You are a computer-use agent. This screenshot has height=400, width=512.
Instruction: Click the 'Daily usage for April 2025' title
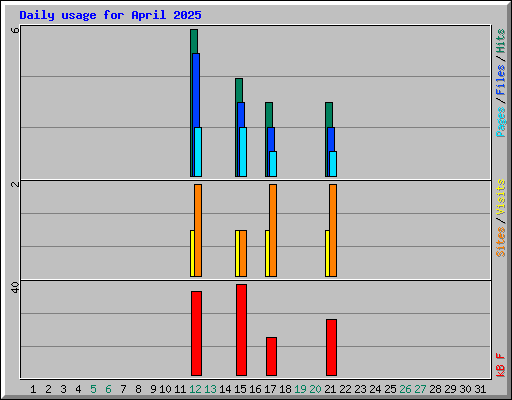click(110, 15)
